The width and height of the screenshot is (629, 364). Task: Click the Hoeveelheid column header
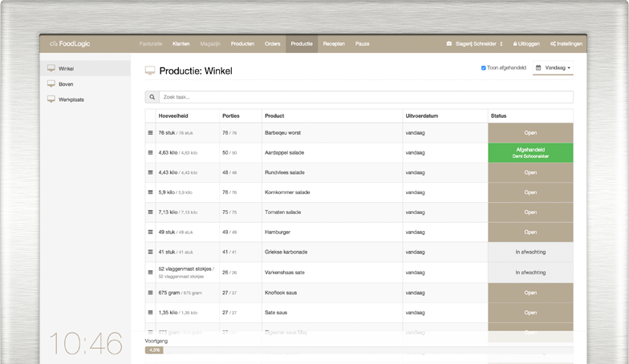coord(173,115)
